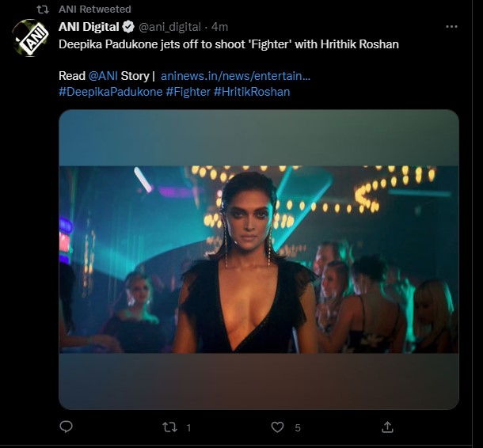Open the 'ANI Retweeted' link

[x=95, y=9]
